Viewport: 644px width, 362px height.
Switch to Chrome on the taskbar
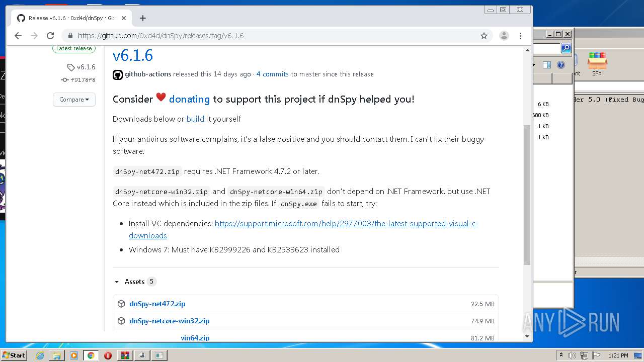tap(91, 355)
